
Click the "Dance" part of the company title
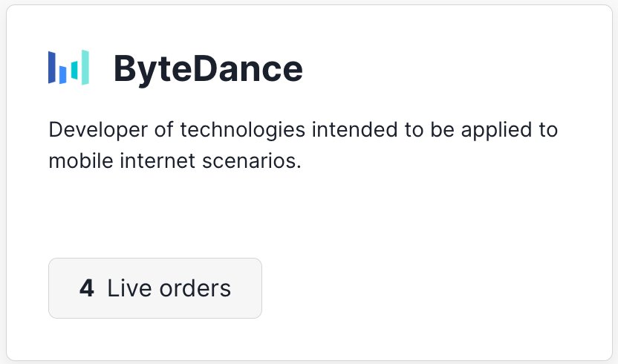pos(246,69)
